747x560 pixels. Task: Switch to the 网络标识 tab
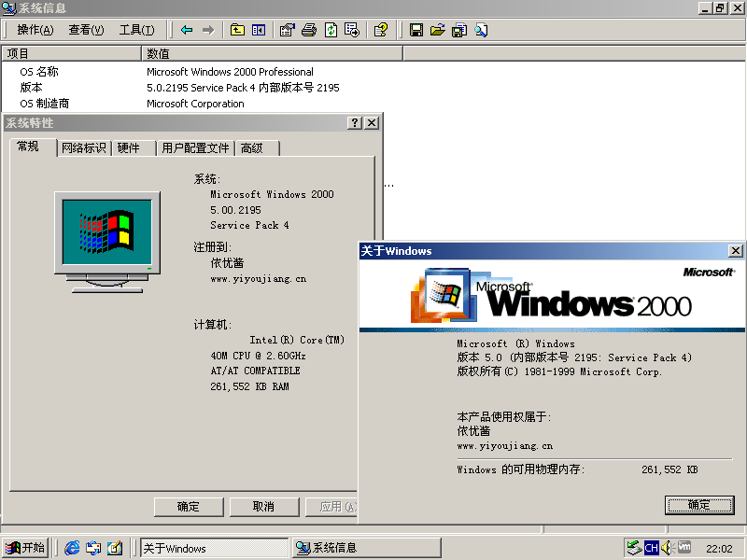84,148
